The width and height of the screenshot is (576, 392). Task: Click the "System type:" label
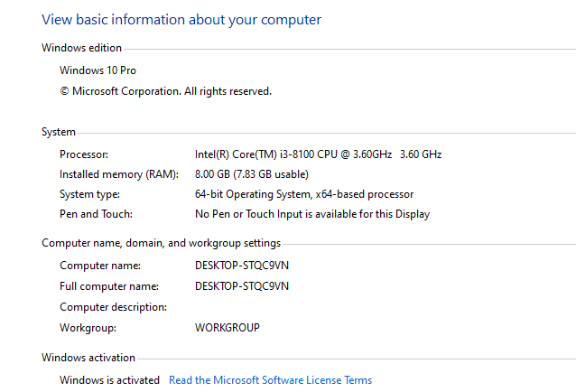tap(89, 194)
